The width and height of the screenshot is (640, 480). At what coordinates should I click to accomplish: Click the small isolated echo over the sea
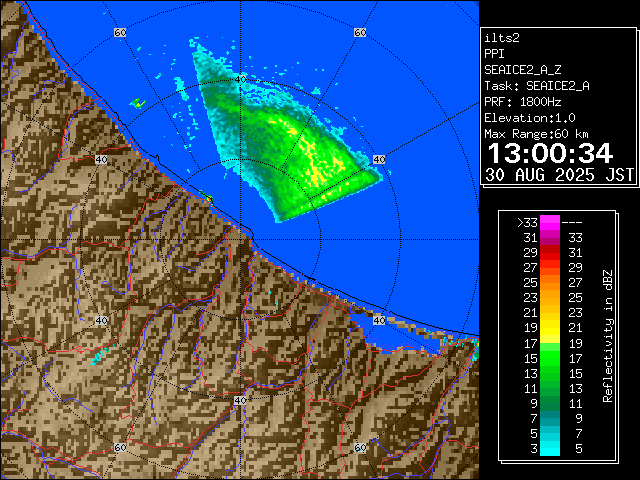[x=138, y=102]
